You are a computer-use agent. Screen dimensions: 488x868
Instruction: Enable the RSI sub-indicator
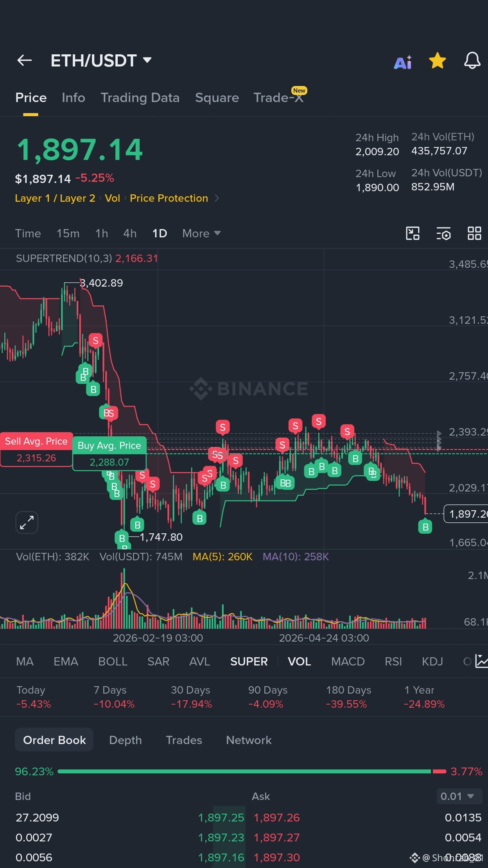click(x=393, y=662)
